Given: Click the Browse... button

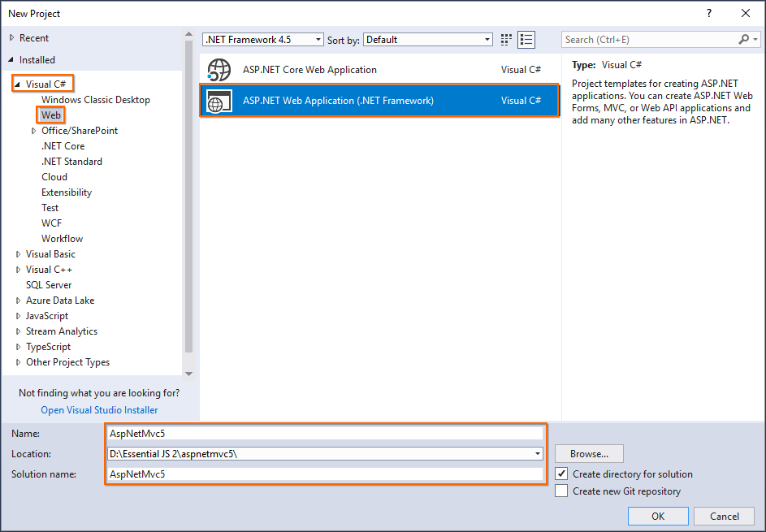Looking at the screenshot, I should 589,454.
